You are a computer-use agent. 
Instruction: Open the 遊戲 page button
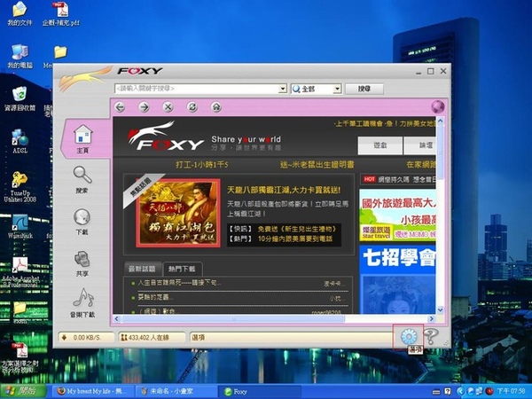(x=380, y=145)
